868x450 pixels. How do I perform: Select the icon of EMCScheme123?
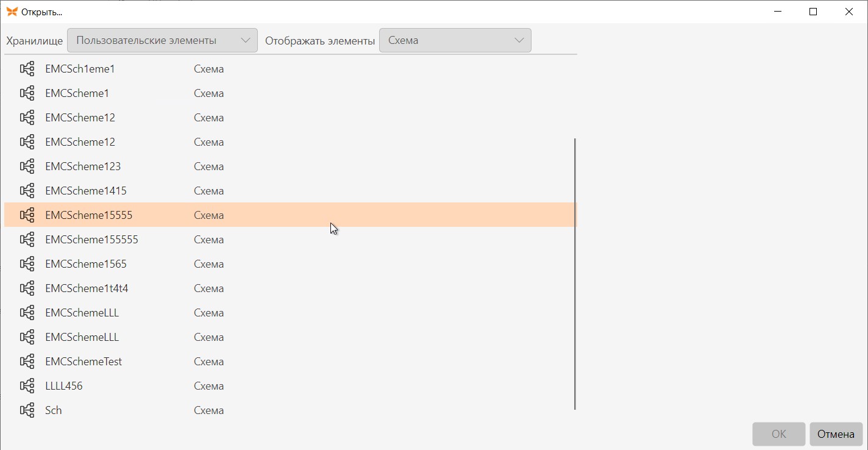[x=27, y=166]
